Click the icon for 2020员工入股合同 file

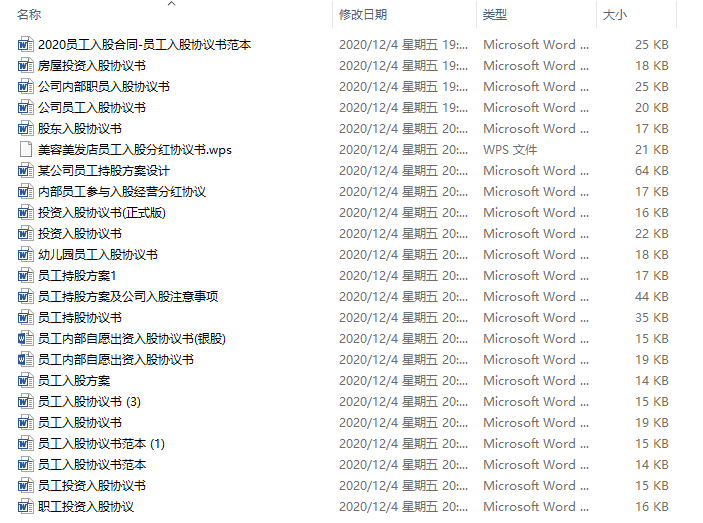pos(26,45)
